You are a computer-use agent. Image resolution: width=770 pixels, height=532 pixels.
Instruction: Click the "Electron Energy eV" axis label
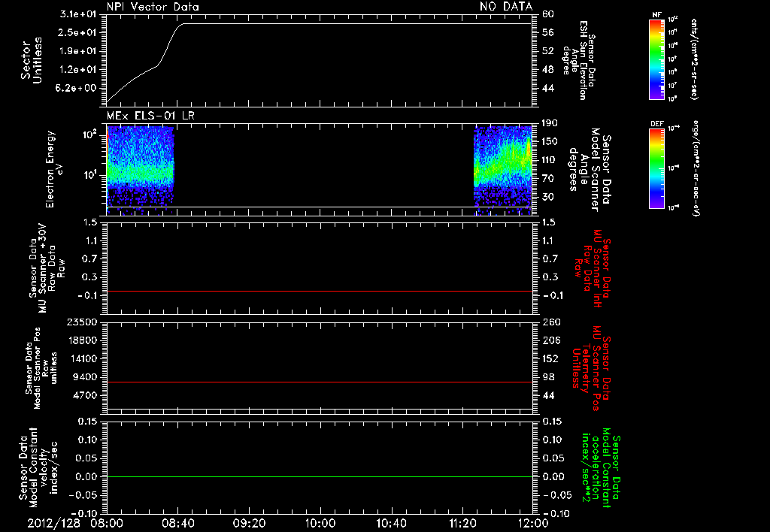(x=54, y=169)
